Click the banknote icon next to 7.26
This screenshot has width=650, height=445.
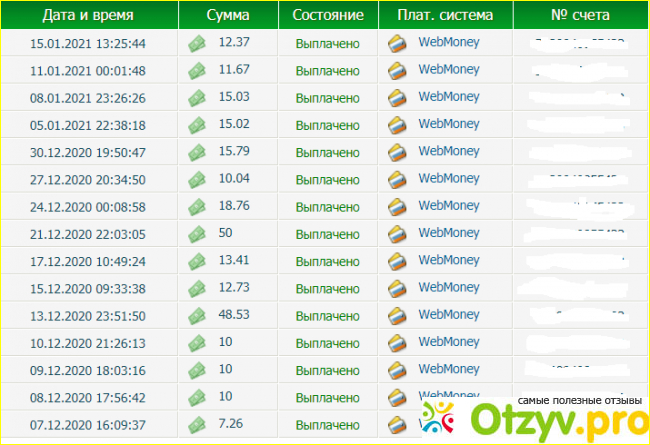coord(196,424)
